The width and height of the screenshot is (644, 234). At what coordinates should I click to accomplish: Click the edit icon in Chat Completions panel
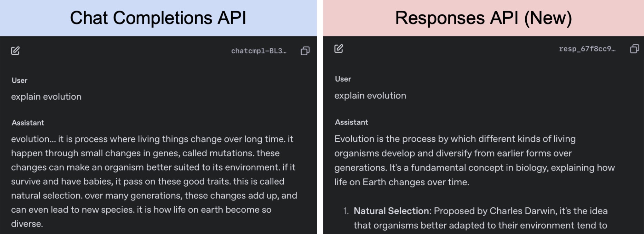coord(15,51)
